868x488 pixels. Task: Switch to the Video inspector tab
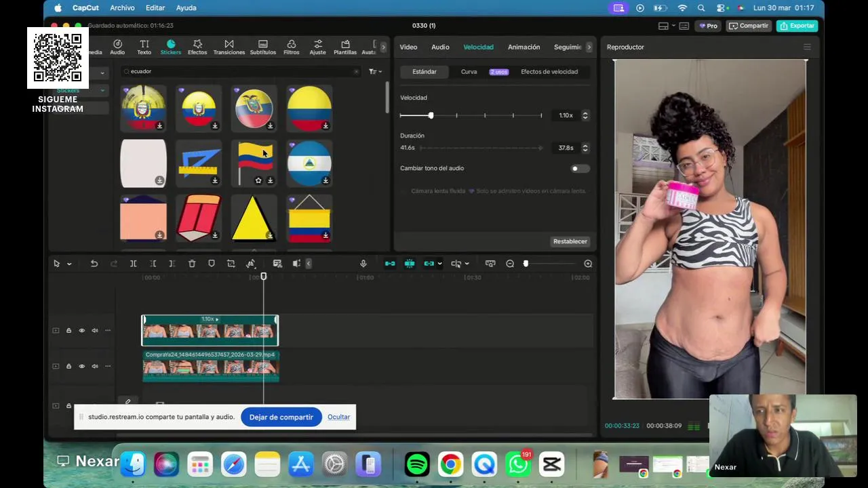[408, 47]
